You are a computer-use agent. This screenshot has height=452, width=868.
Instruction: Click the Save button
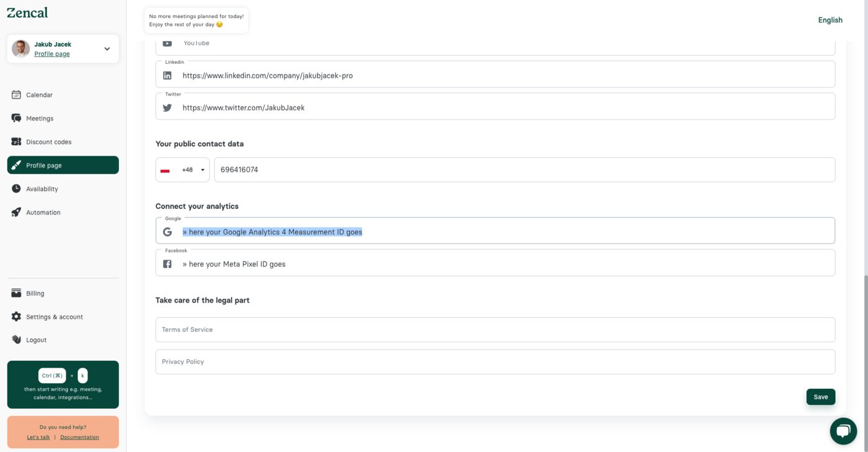pyautogui.click(x=820, y=397)
